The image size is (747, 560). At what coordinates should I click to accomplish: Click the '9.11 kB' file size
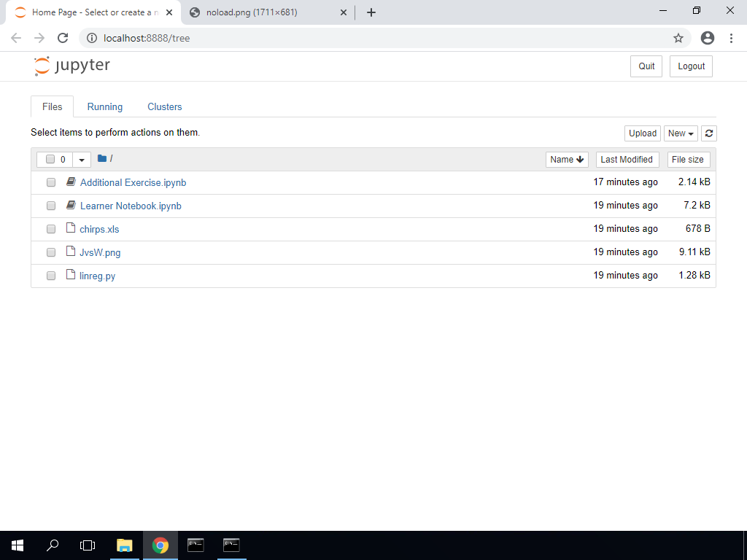point(694,252)
